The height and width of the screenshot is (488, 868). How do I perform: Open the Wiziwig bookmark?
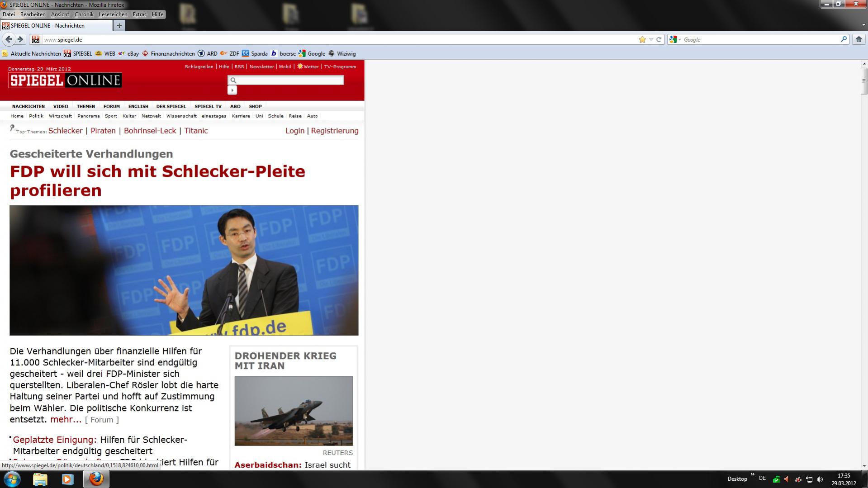tap(342, 53)
